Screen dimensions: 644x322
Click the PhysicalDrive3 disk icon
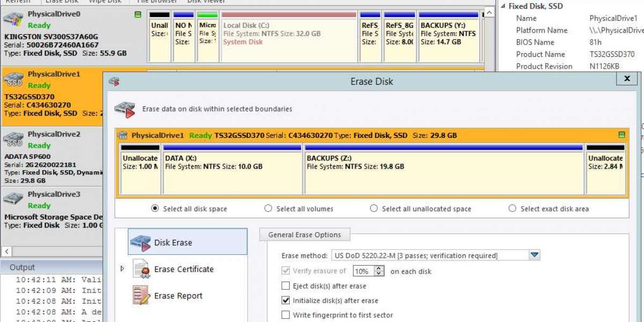pos(13,200)
